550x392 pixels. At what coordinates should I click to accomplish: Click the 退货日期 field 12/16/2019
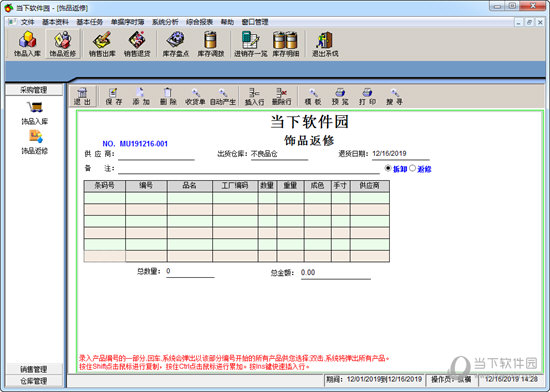(401, 154)
